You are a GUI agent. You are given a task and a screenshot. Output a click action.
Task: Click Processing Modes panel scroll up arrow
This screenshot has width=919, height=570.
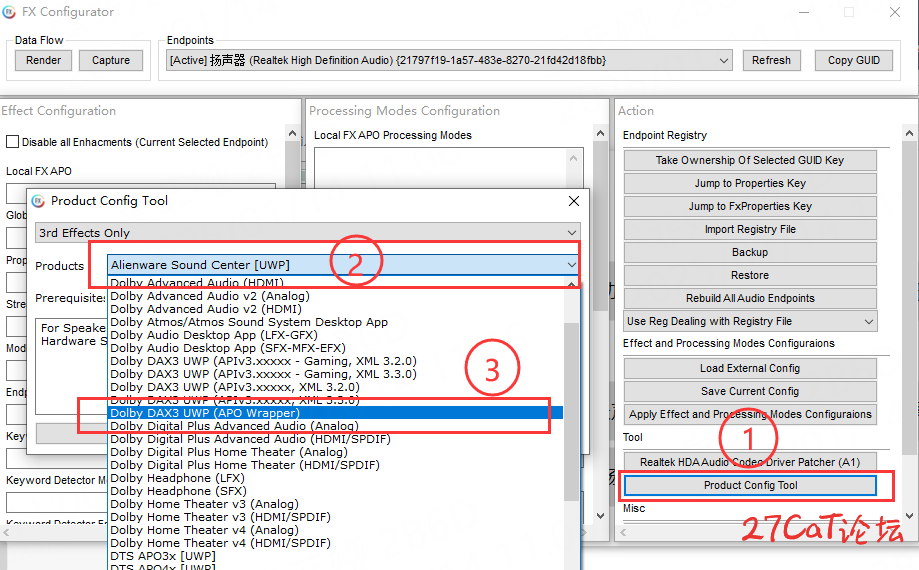(600, 134)
